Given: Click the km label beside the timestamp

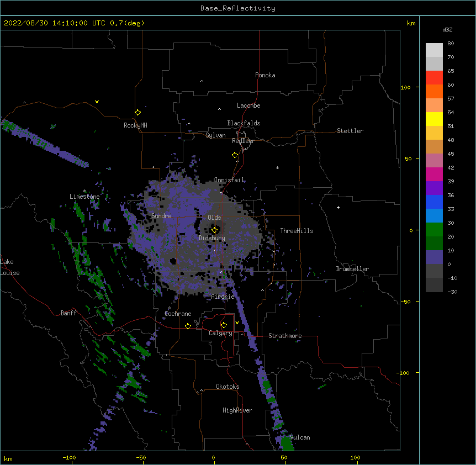Looking at the screenshot, I should click(411, 23).
